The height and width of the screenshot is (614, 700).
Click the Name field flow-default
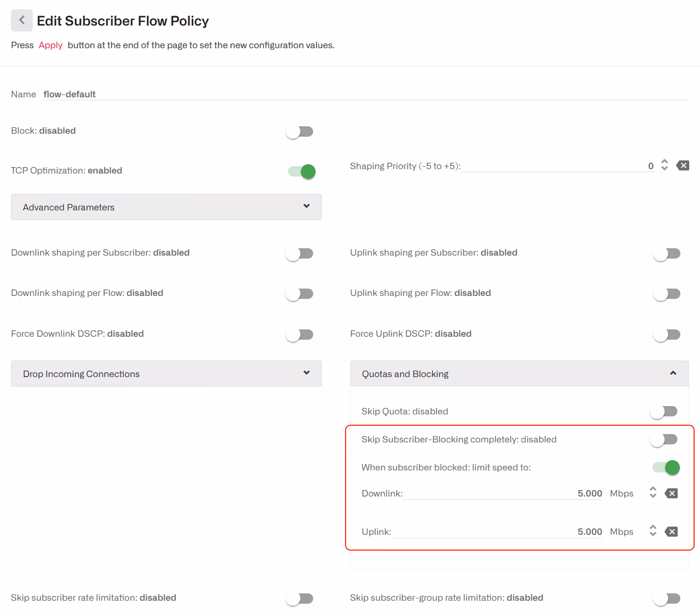(x=366, y=94)
